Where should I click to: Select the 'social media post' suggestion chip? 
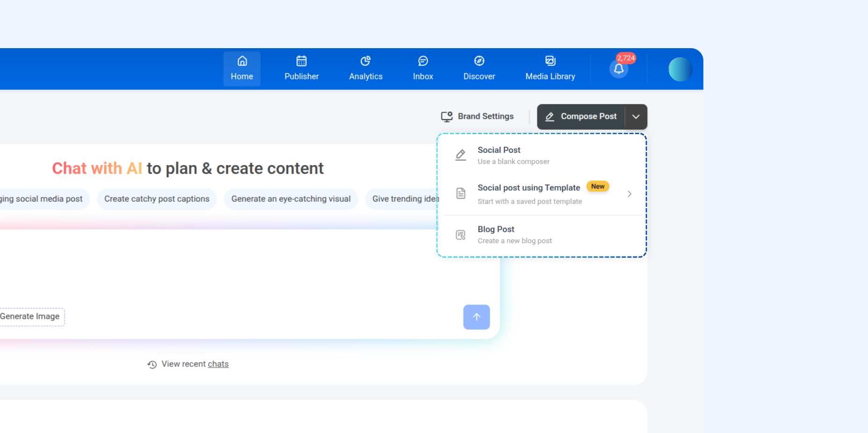[44, 199]
